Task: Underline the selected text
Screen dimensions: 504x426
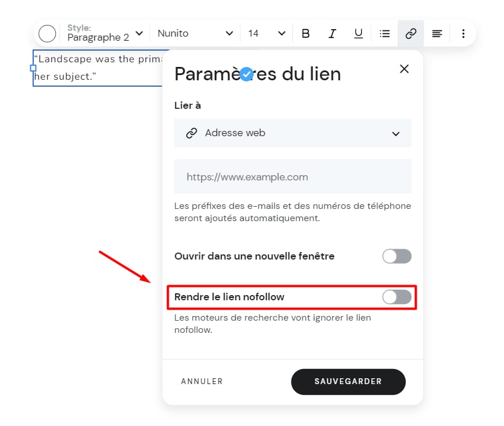Action: click(x=359, y=34)
